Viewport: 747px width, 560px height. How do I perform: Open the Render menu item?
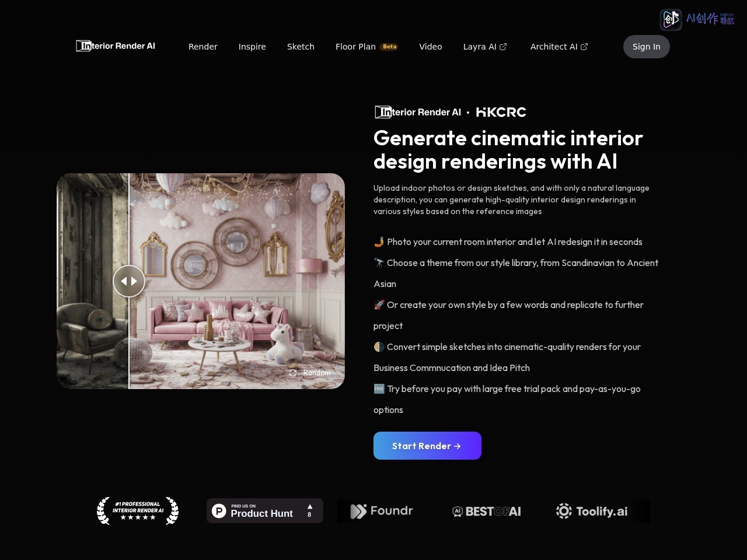click(x=203, y=47)
